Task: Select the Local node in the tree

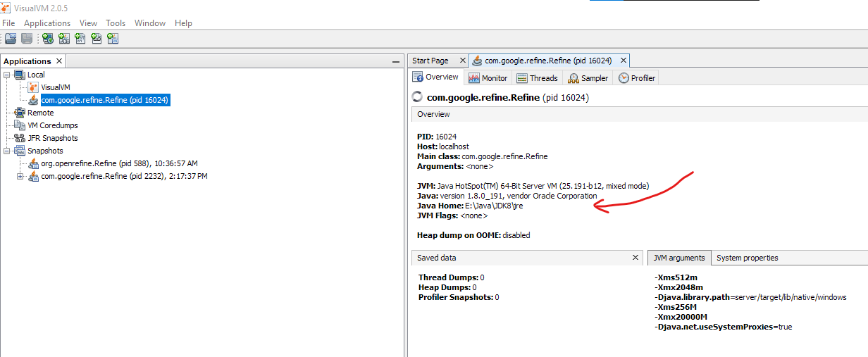Action: point(36,75)
